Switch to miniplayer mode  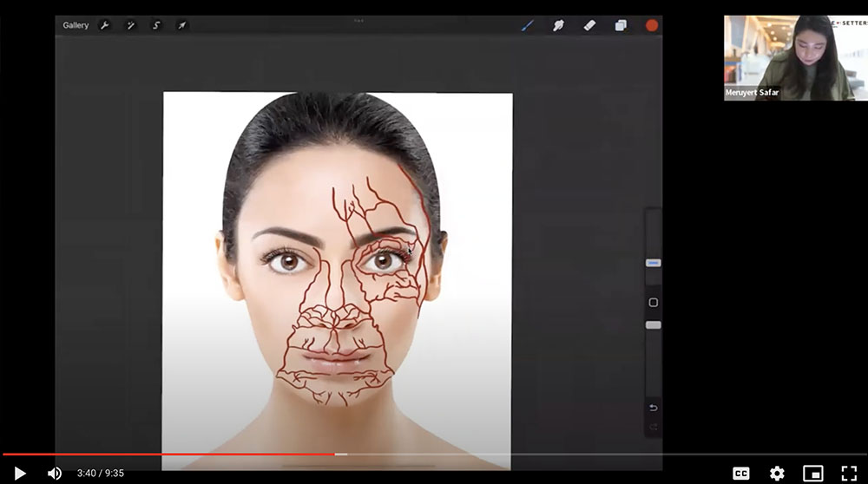point(812,474)
